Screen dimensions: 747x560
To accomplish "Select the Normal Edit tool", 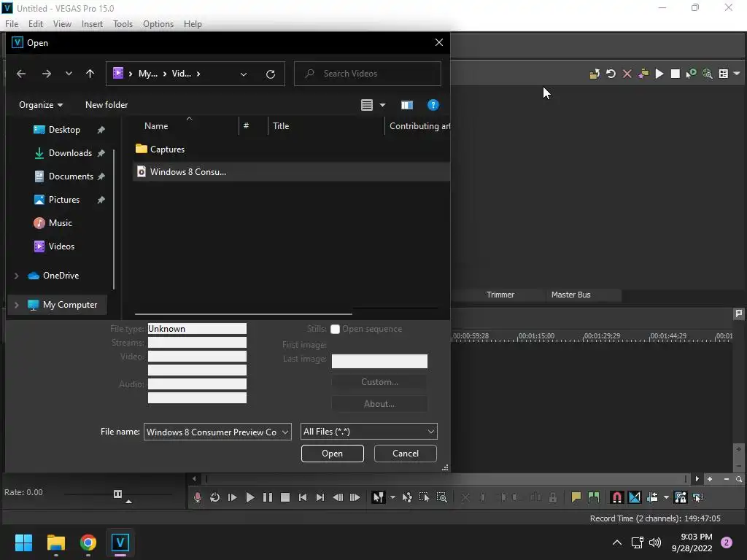I will point(379,497).
